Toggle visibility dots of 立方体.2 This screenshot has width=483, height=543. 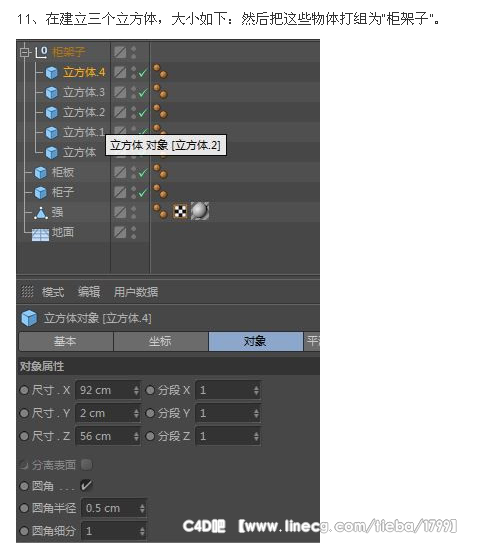(x=134, y=113)
